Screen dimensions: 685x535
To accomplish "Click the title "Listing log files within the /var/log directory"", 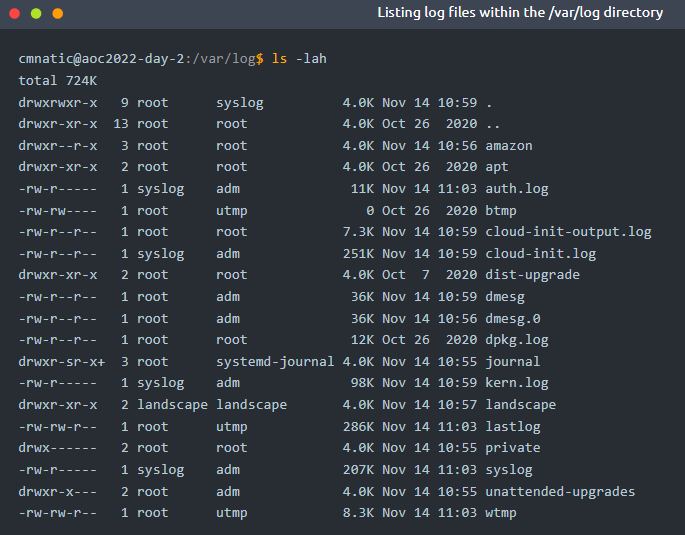I will [520, 13].
